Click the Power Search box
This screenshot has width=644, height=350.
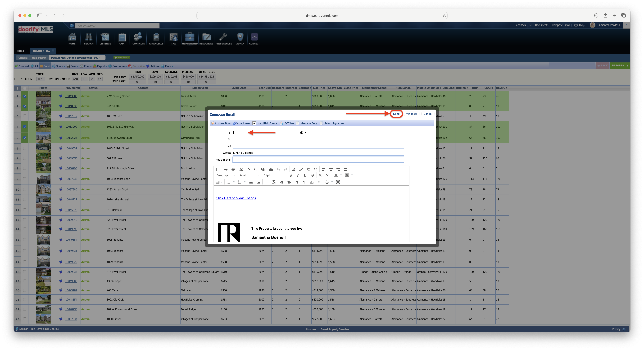(117, 26)
